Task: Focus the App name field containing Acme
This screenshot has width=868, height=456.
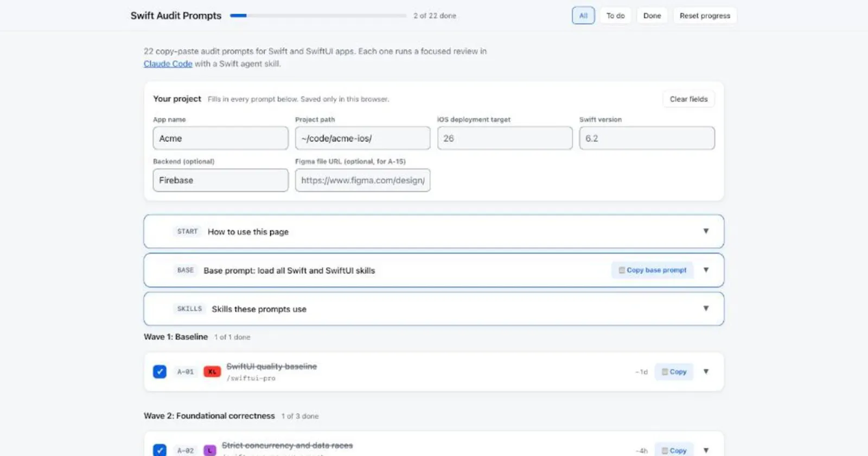Action: click(220, 138)
